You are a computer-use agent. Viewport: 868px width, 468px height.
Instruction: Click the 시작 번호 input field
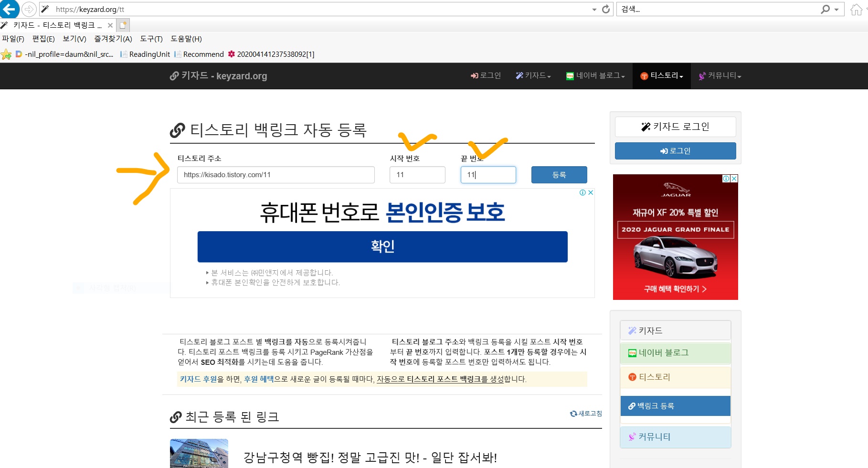(x=417, y=175)
